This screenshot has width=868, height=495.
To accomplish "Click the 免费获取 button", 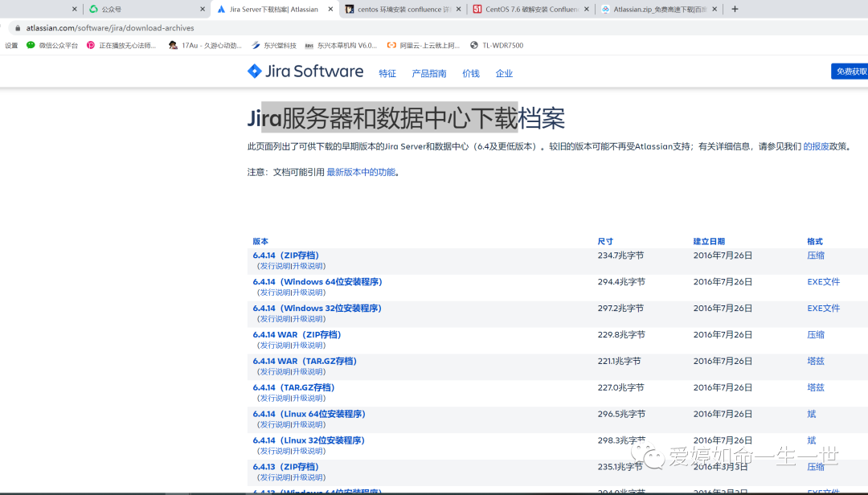I will tap(850, 72).
